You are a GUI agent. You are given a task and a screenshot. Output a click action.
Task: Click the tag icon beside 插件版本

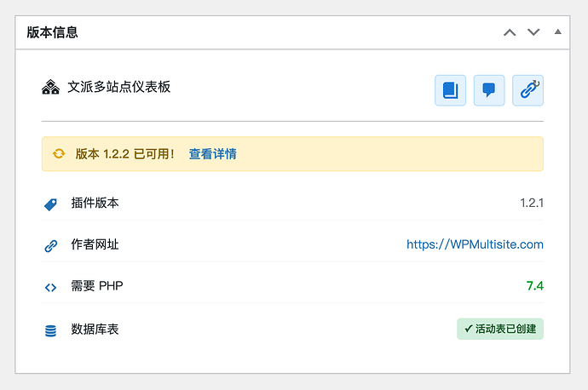click(x=50, y=204)
